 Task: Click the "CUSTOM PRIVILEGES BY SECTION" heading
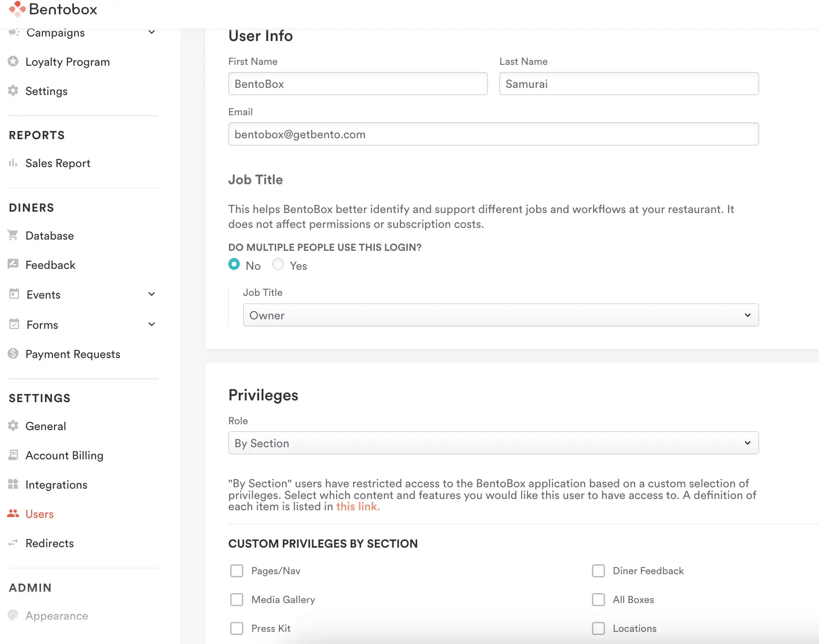pyautogui.click(x=323, y=544)
